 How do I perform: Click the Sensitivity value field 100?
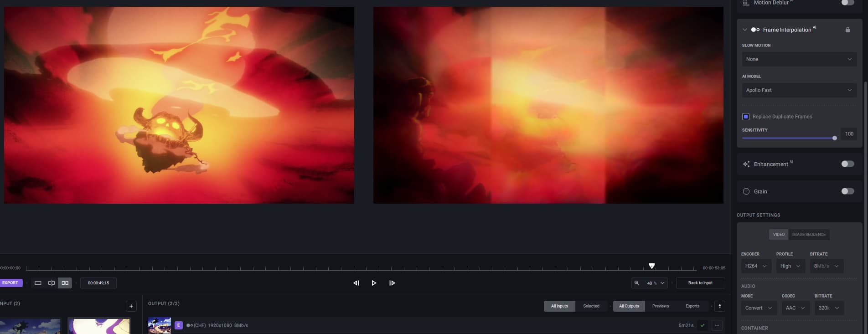[849, 134]
